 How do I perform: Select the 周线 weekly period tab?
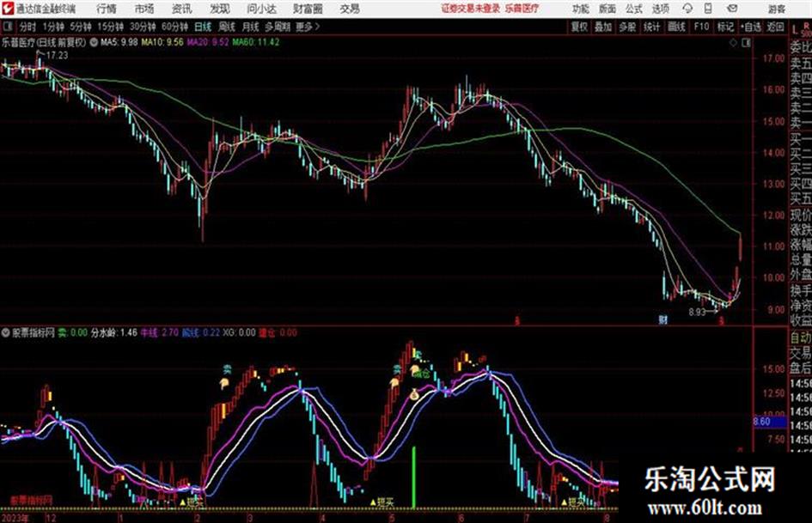pyautogui.click(x=227, y=27)
